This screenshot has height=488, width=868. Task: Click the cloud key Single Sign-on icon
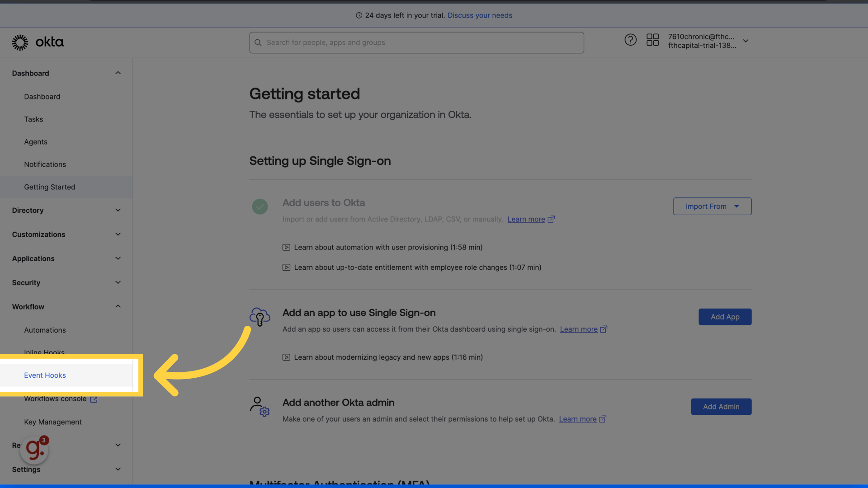260,317
